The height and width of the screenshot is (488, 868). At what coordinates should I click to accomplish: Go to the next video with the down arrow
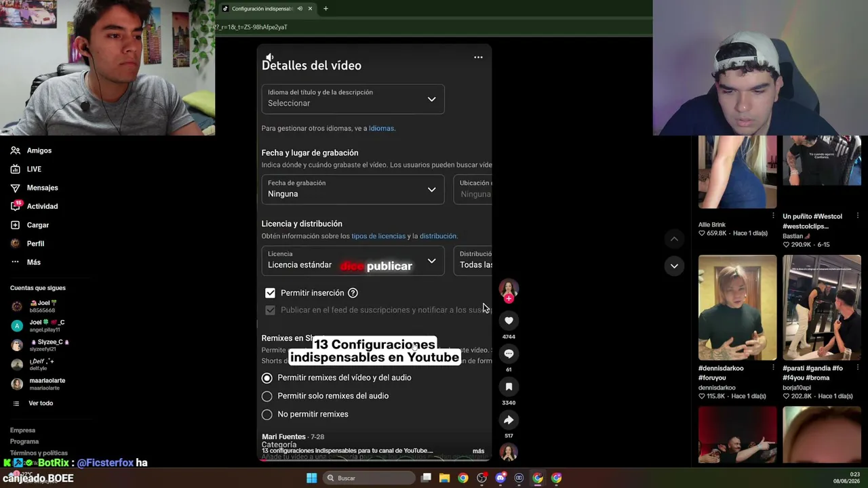[674, 266]
